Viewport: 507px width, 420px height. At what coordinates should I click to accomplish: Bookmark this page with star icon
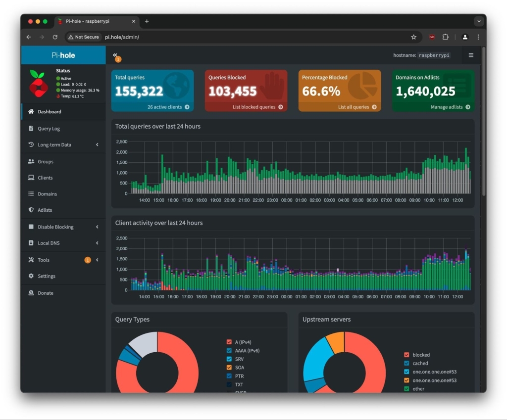tap(413, 37)
